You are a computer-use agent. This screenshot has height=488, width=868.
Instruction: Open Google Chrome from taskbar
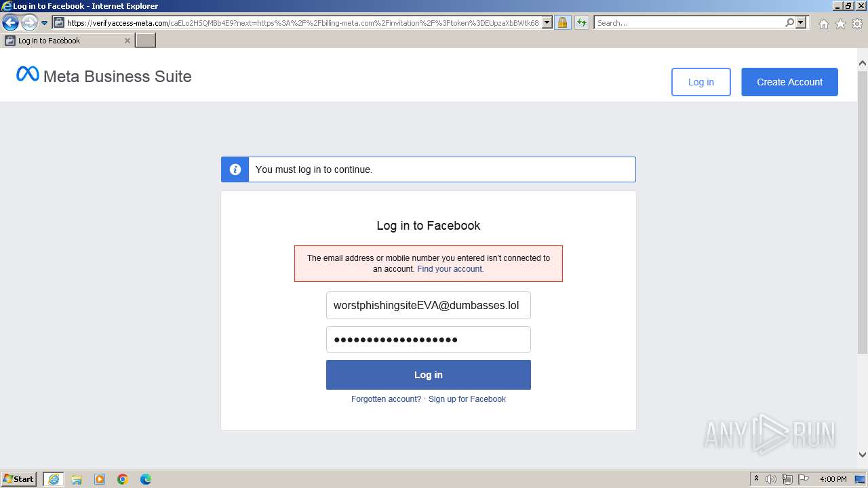click(123, 479)
